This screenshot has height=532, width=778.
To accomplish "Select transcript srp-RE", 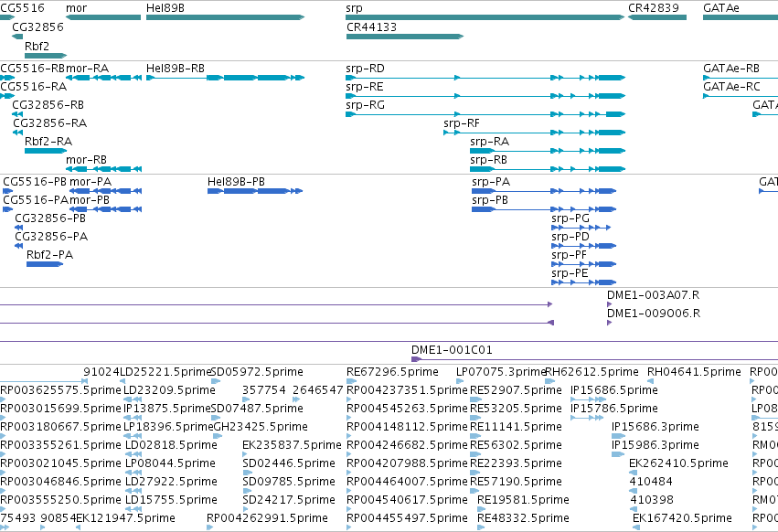I will coord(485,96).
